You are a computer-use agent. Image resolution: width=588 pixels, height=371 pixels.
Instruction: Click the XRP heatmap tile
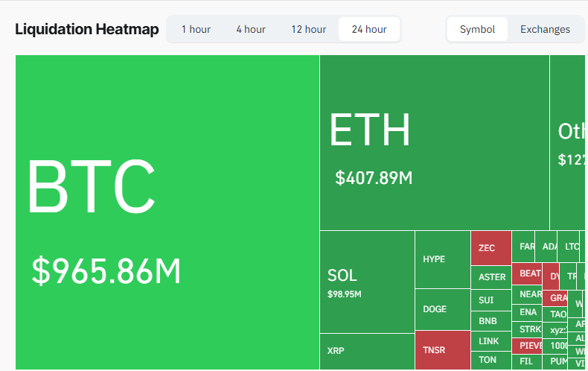(367, 351)
